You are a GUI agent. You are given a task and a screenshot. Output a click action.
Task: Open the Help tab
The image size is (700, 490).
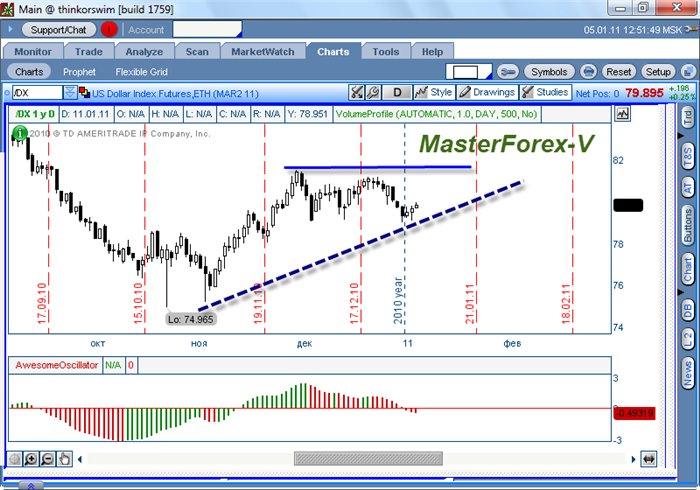point(432,52)
